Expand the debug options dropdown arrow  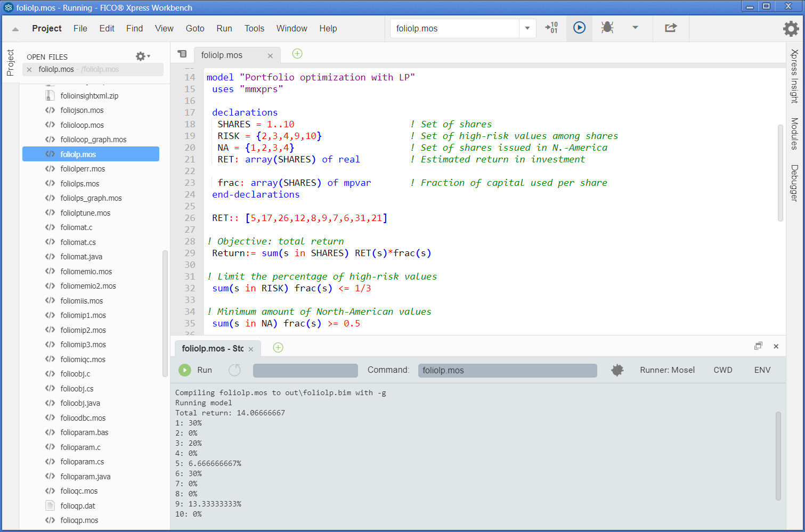[x=635, y=28]
